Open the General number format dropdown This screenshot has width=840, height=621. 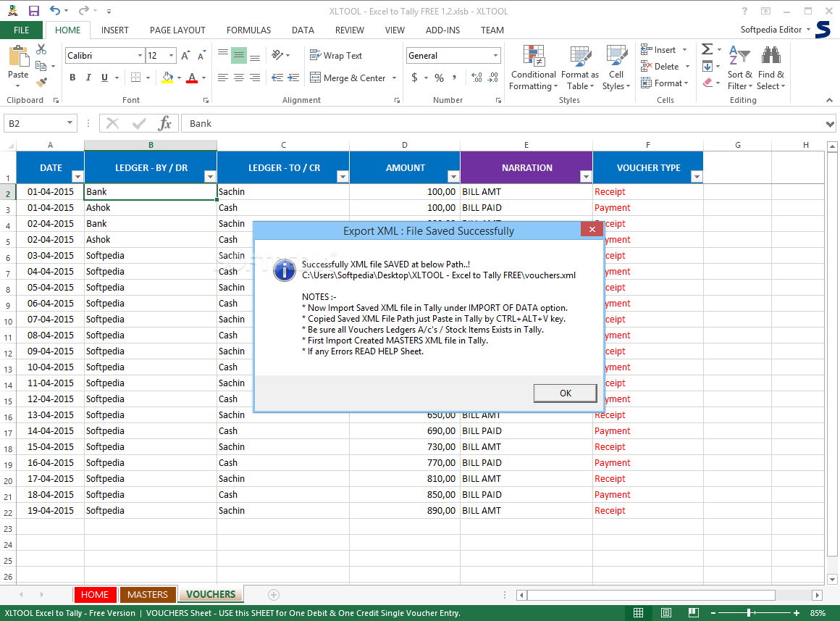click(x=495, y=55)
